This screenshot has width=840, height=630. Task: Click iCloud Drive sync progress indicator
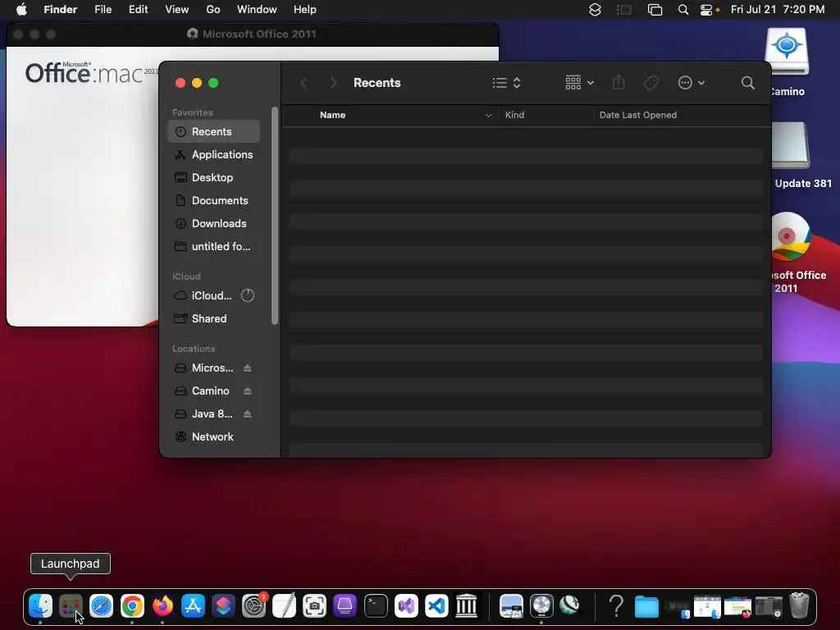click(248, 295)
